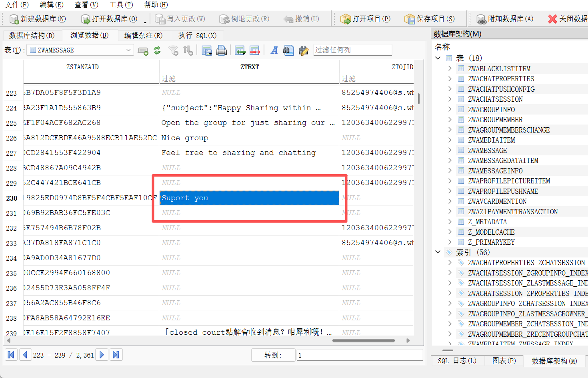Viewport: 588px width, 378px height.
Task: Select the cell 'Feel free to sharing and chatting'
Action: [249, 153]
